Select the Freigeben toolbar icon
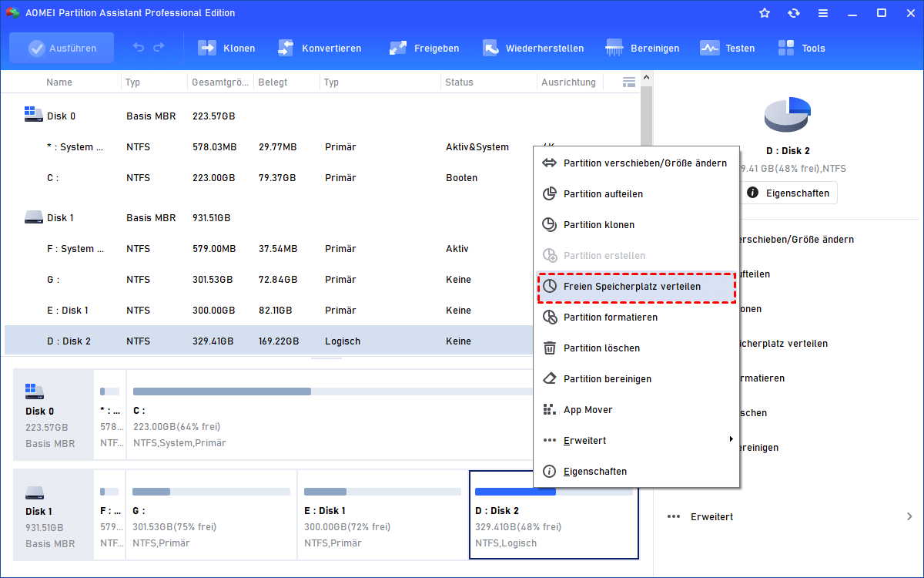This screenshot has width=924, height=578. (x=398, y=48)
